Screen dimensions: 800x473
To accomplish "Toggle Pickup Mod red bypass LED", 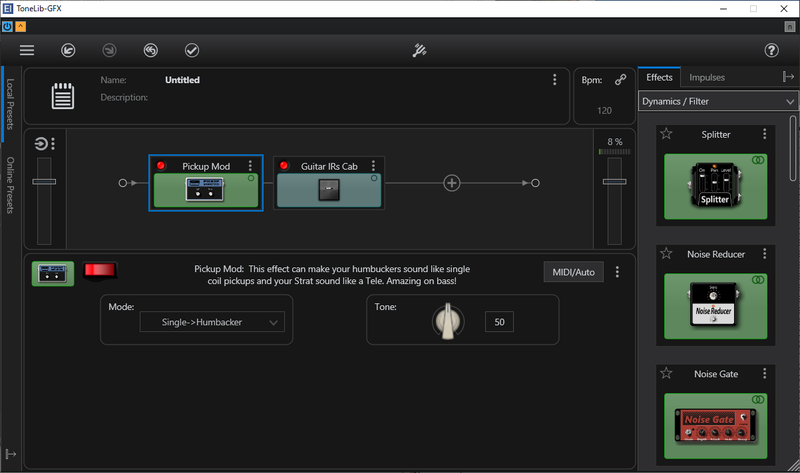I will coord(161,165).
